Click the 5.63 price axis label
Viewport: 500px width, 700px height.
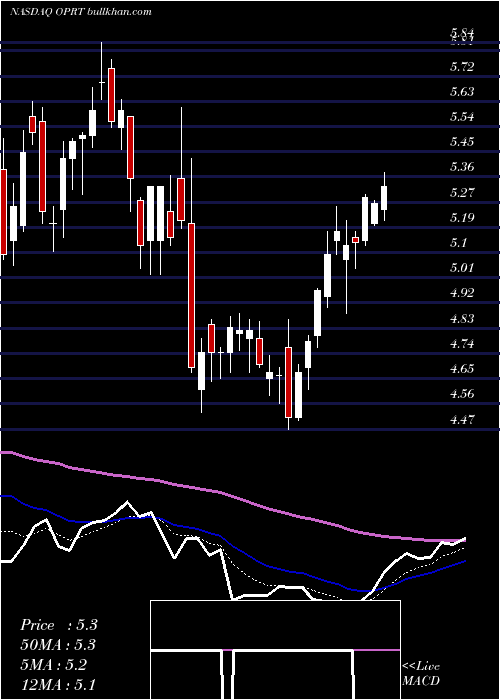pyautogui.click(x=462, y=92)
